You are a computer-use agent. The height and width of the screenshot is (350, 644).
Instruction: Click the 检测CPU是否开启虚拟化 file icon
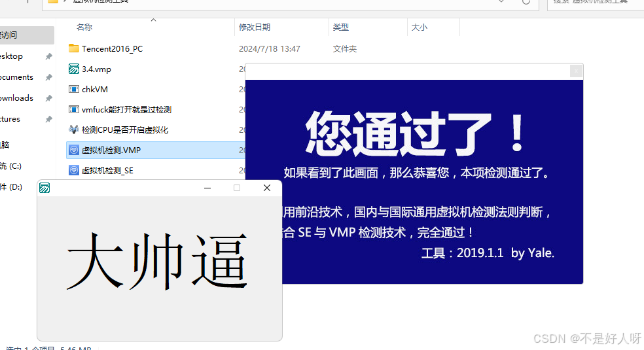click(73, 130)
